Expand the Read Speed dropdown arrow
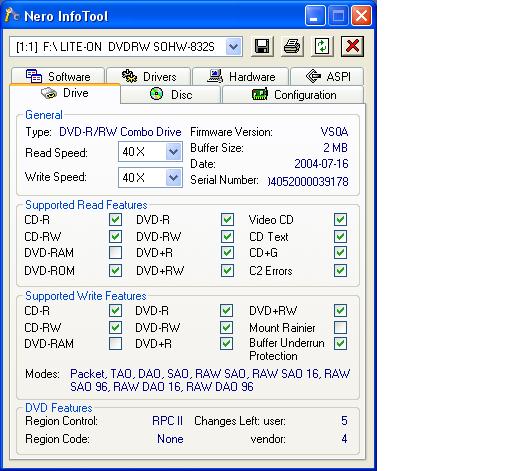This screenshot has height=471, width=512. point(173,152)
